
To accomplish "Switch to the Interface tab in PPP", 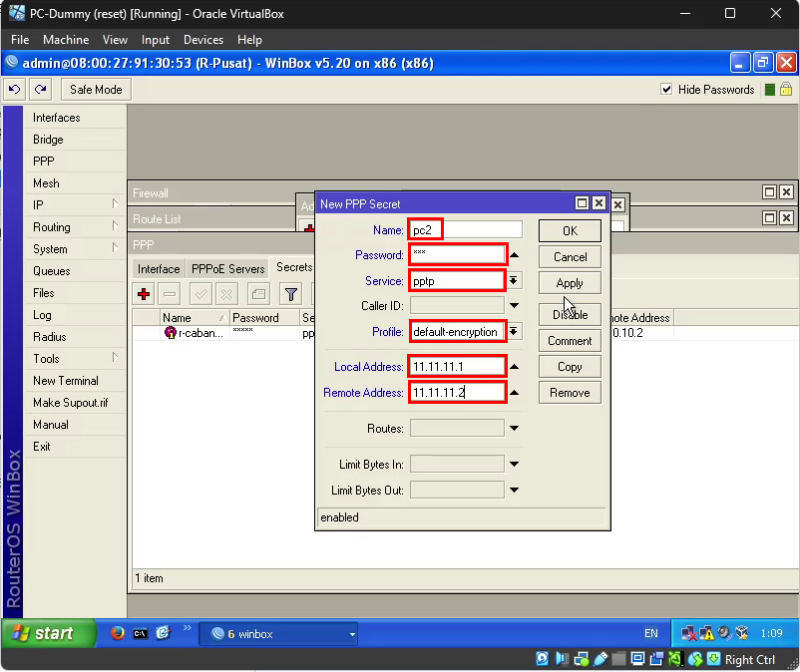I will click(x=159, y=268).
